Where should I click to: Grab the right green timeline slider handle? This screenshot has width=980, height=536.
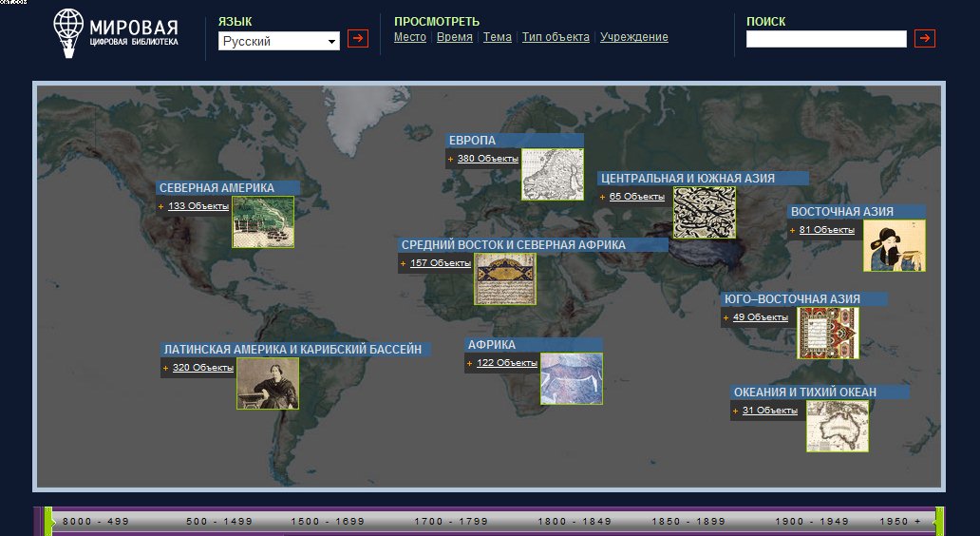click(x=938, y=521)
